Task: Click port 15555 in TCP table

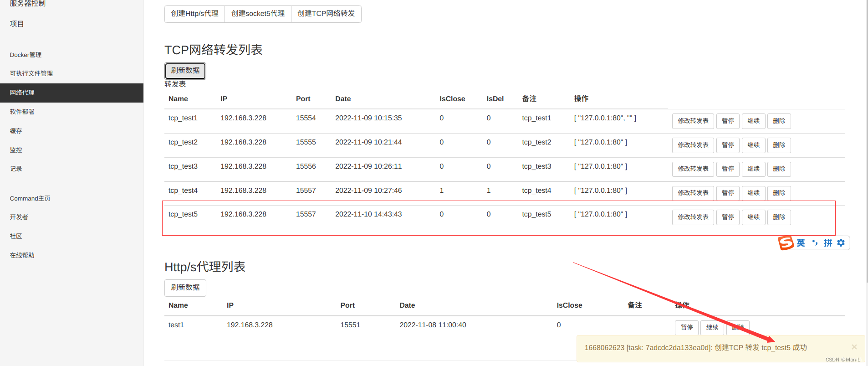Action: click(306, 142)
